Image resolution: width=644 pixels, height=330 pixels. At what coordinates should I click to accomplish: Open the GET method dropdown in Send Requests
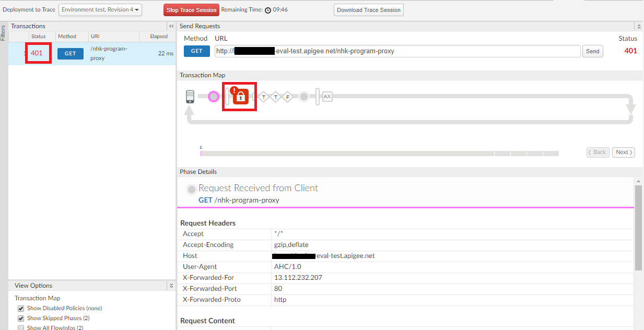[197, 51]
